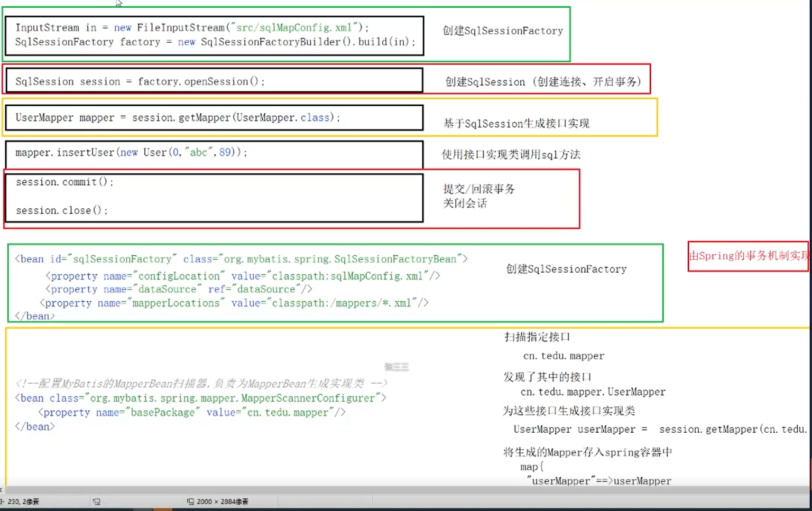The height and width of the screenshot is (511, 812).
Task: Click the horizontal scrollbar below the canvas
Action: click(x=406, y=490)
